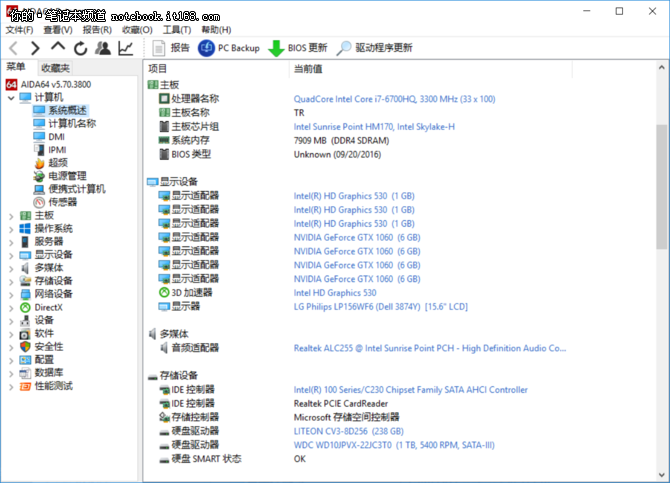670x483 pixels.
Task: Collapse the 计算机 tree node
Action: [x=11, y=98]
